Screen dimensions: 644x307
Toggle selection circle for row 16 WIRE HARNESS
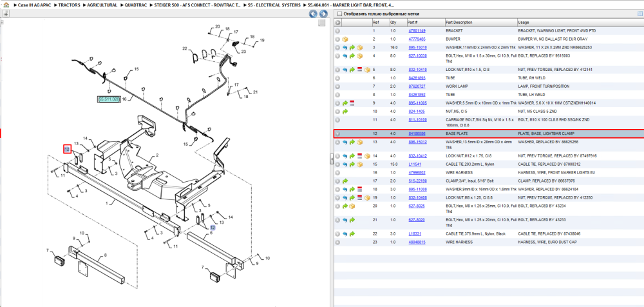[x=337, y=172]
